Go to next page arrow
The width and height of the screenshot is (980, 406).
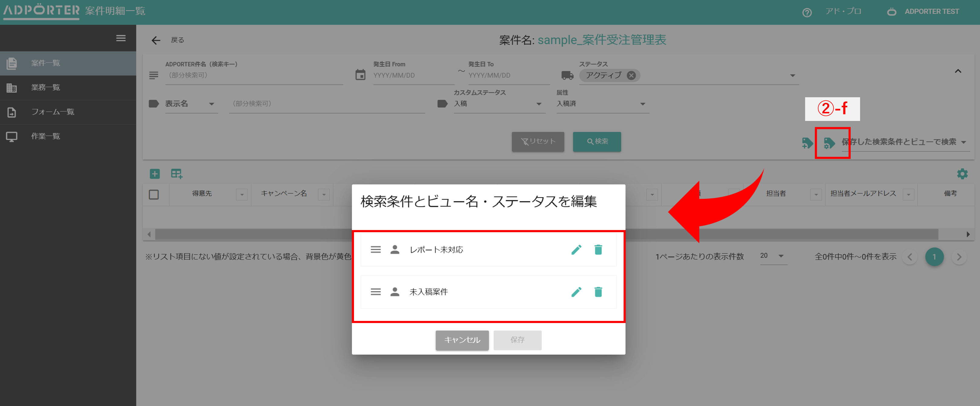(959, 257)
